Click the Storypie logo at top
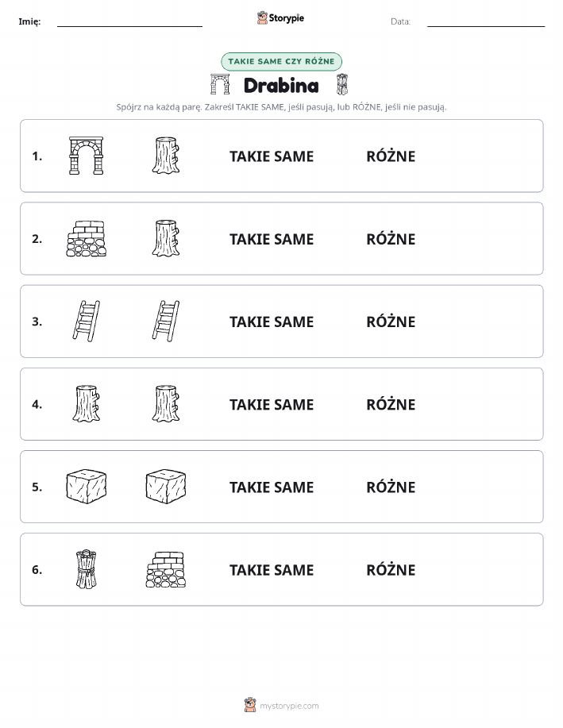Screen dimensions: 563x728 [x=280, y=18]
